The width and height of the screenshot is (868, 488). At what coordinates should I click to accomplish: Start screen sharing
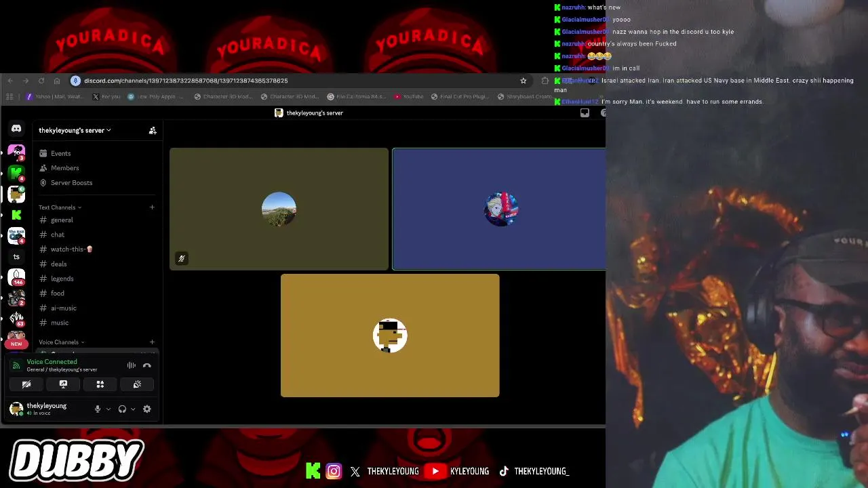[63, 384]
